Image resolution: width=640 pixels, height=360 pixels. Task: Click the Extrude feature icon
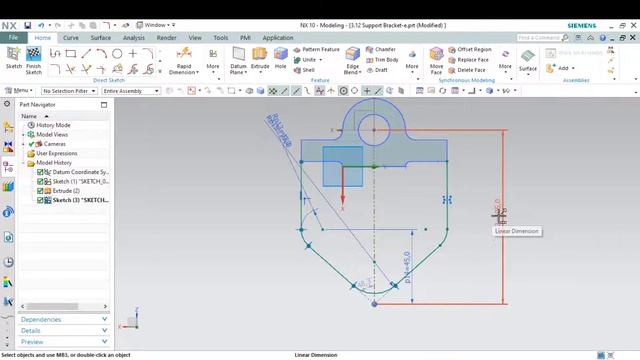click(260, 53)
